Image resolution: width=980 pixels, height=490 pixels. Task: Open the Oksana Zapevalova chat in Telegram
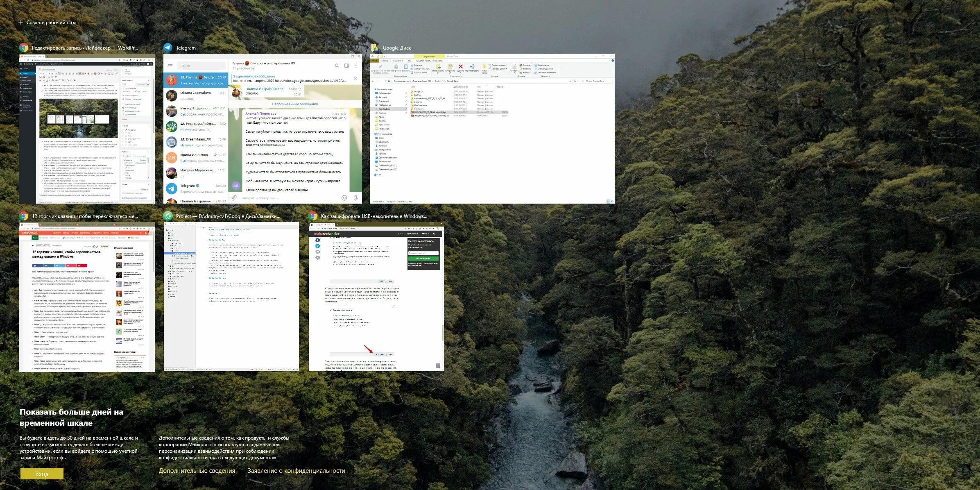pos(196,95)
